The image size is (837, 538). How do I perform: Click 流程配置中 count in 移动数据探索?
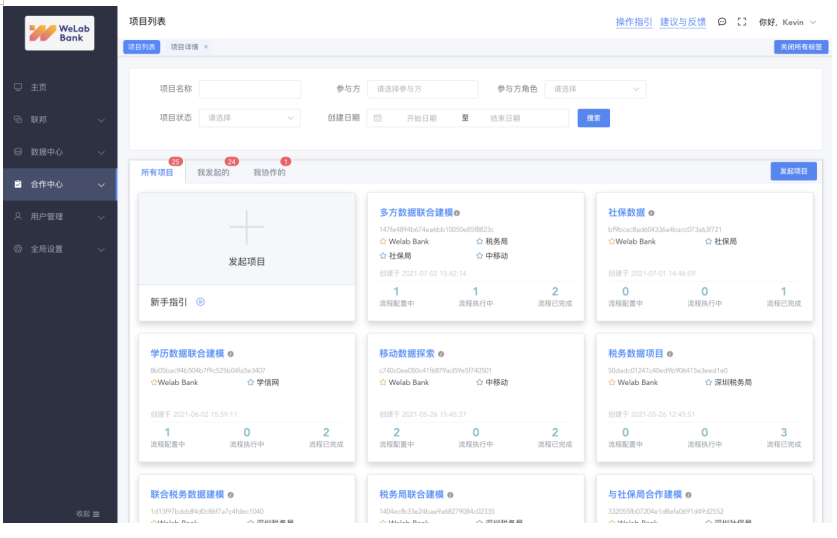397,432
